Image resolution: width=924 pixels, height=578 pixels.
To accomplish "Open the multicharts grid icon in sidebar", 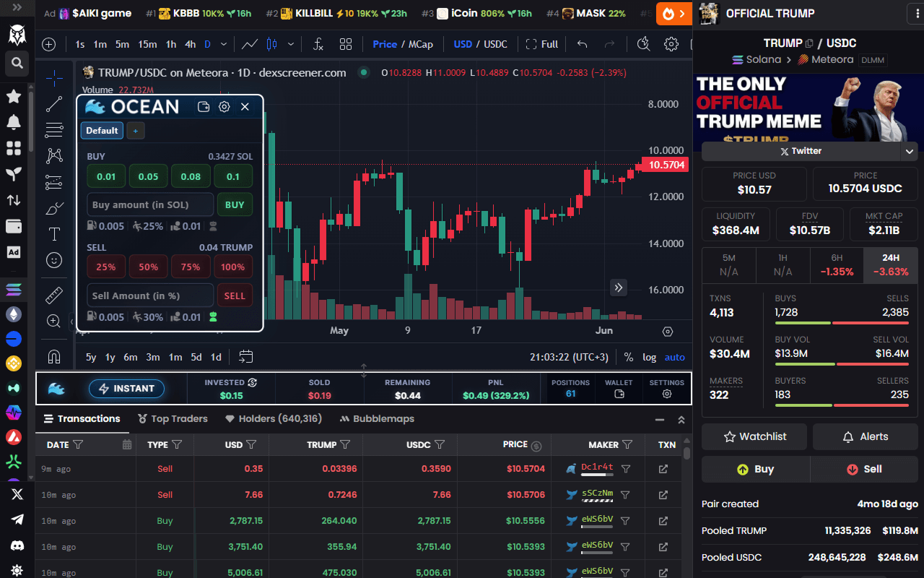I will [x=14, y=148].
